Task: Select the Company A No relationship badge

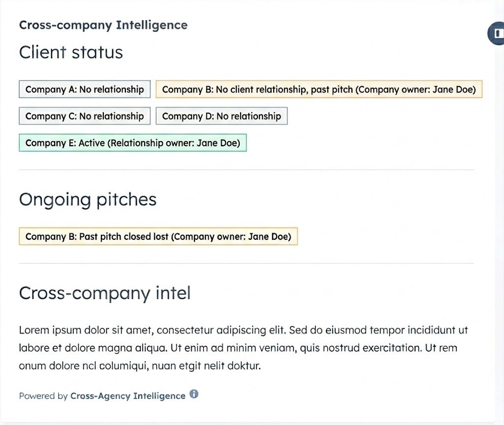Action: pyautogui.click(x=84, y=89)
